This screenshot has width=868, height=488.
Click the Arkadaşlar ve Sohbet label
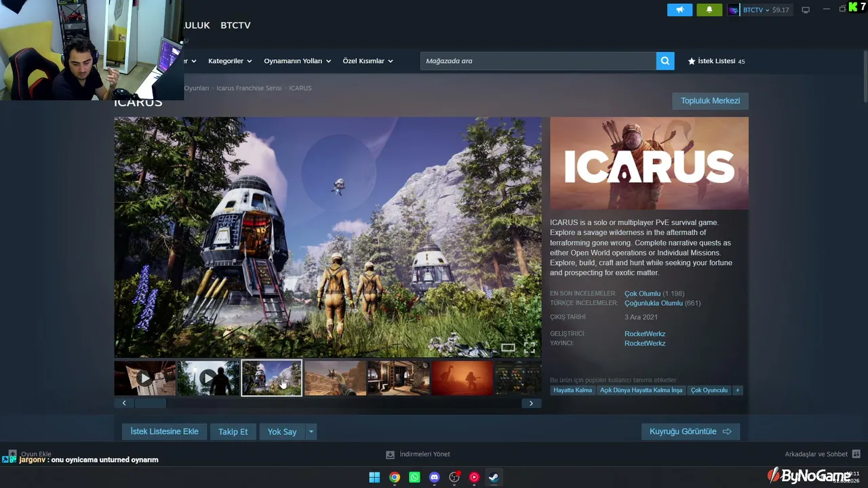(x=816, y=454)
